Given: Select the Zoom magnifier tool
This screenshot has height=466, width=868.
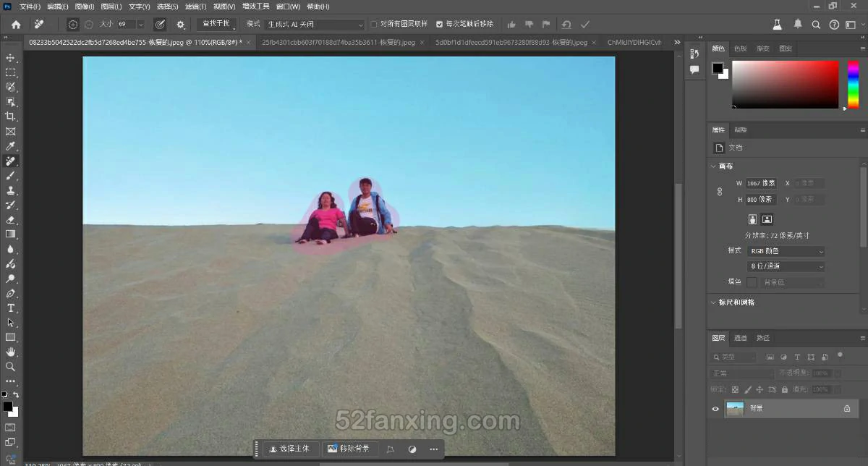Looking at the screenshot, I should [x=10, y=367].
